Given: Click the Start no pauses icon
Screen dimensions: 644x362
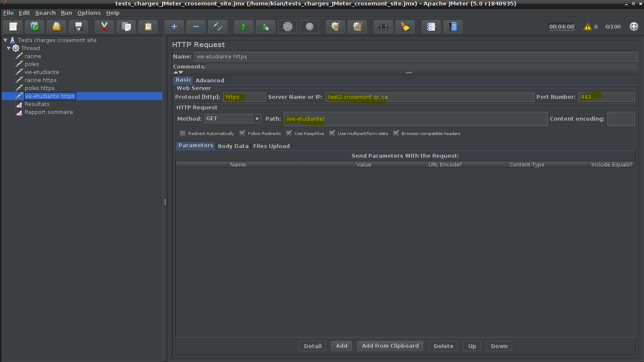Looking at the screenshot, I should [265, 27].
